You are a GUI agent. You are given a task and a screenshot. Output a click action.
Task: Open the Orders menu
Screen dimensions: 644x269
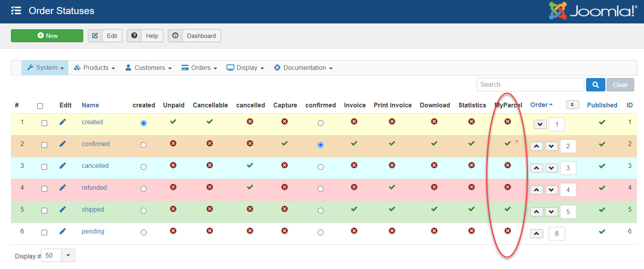click(199, 68)
